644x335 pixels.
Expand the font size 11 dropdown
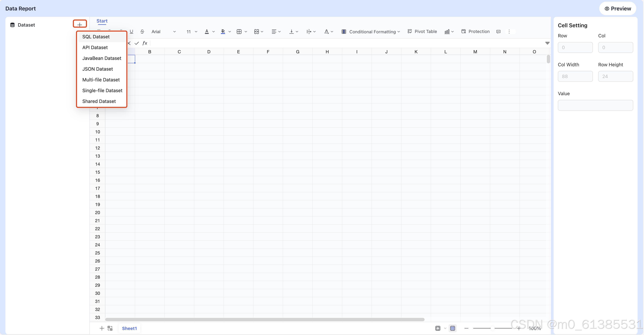192,31
